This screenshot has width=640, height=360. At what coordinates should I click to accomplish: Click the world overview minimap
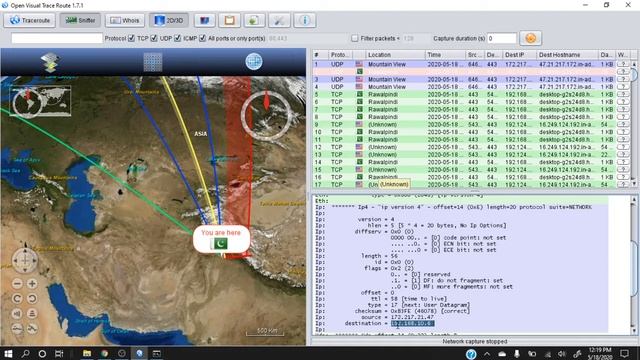[x=40, y=101]
